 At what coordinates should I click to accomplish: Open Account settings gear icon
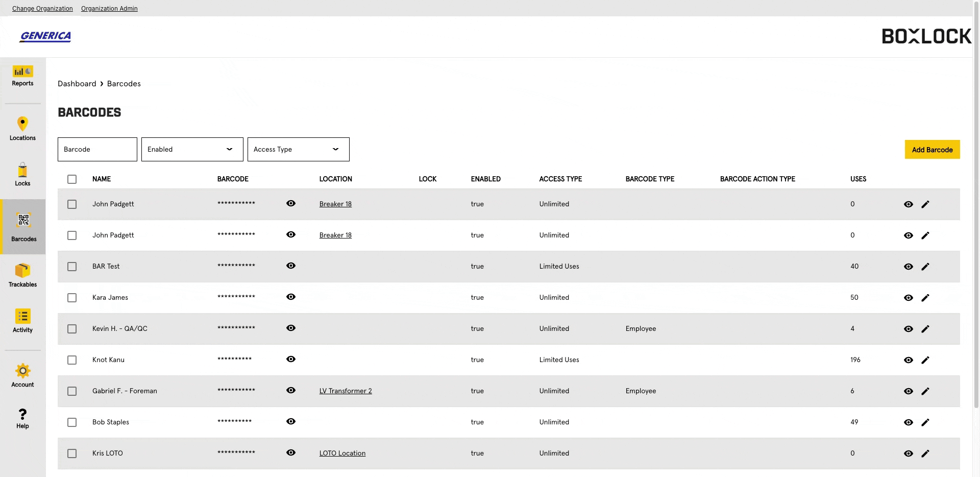point(22,371)
